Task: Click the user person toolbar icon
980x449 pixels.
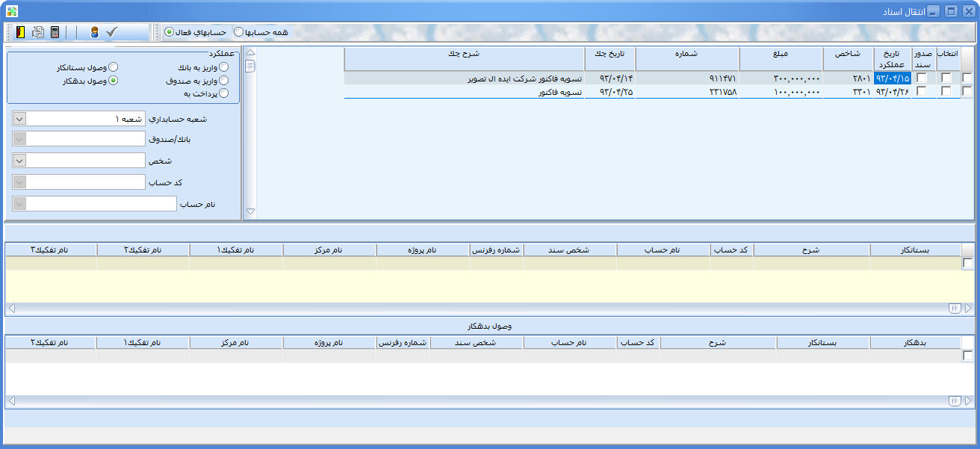Action: click(x=94, y=32)
